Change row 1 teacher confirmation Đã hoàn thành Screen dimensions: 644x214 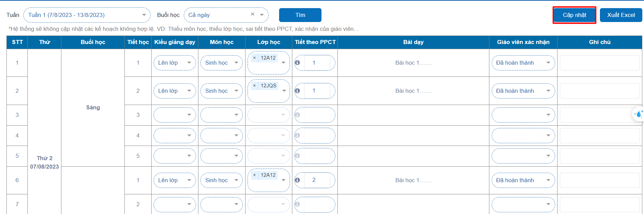[523, 63]
